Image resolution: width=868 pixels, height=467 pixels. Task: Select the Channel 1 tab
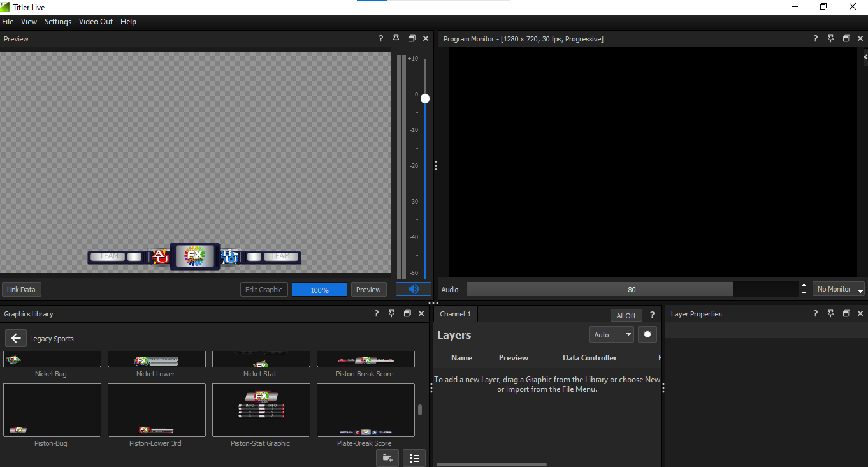click(x=456, y=314)
